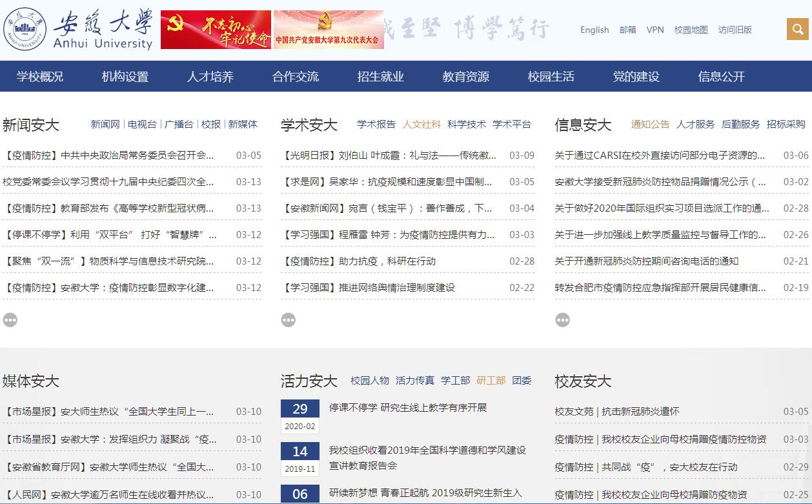
Task: Open the CARSI off-campus access notice
Action: (660, 156)
